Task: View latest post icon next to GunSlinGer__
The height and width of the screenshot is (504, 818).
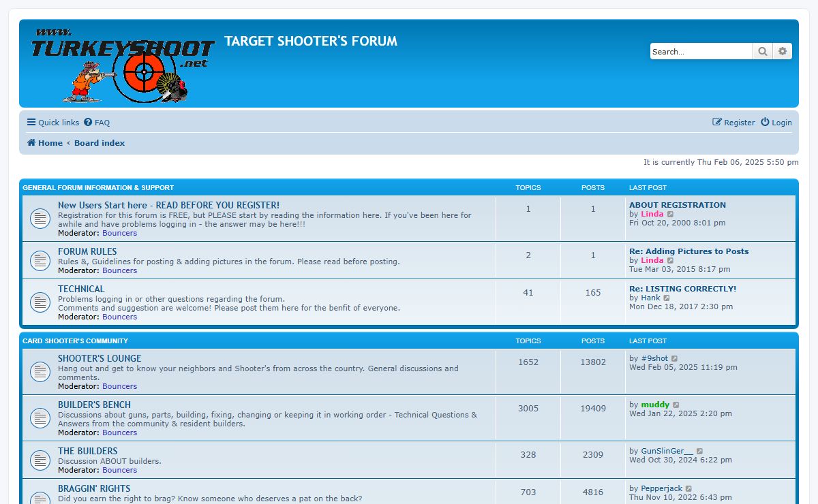Action: [700, 451]
